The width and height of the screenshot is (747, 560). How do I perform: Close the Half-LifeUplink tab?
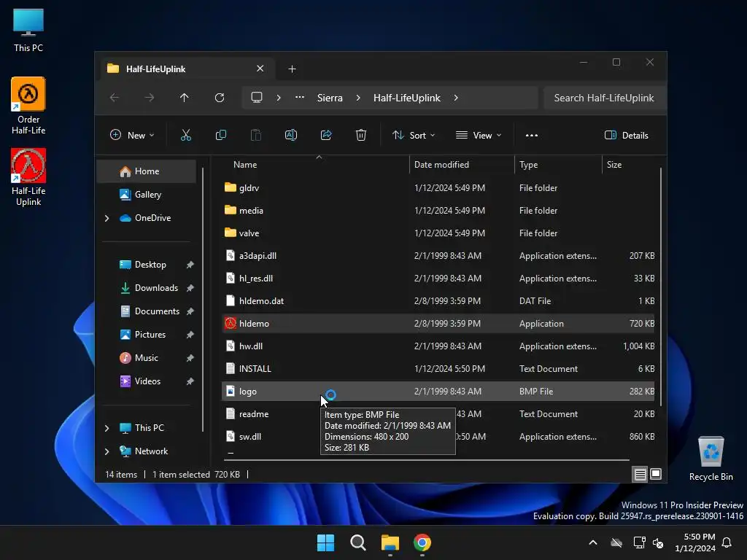260,69
